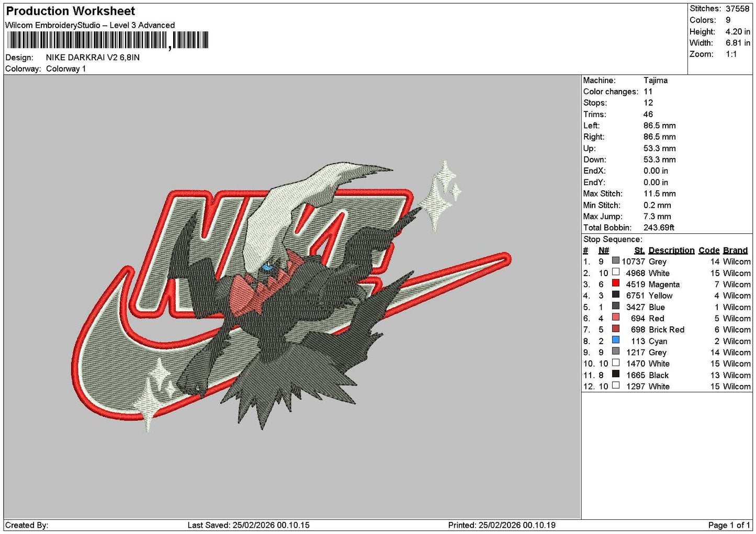756x534 pixels.
Task: Select the dark swatch beside 3427 Blue
Action: point(616,306)
